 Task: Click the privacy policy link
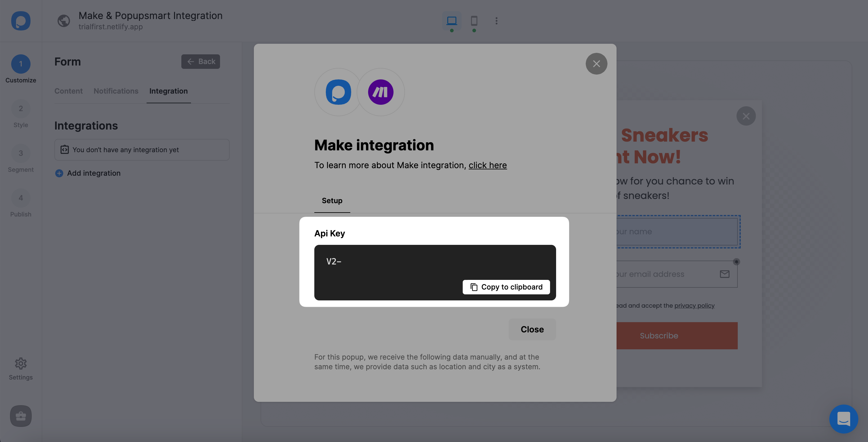pyautogui.click(x=695, y=305)
